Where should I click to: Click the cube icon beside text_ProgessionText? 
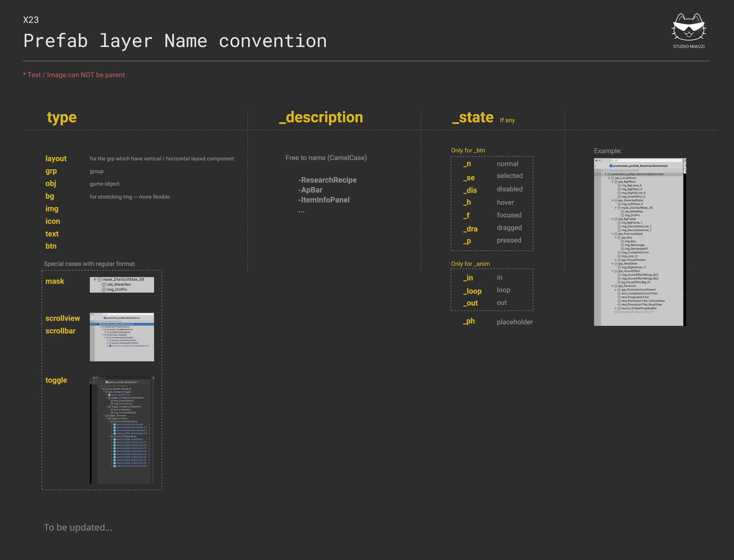coord(619,297)
